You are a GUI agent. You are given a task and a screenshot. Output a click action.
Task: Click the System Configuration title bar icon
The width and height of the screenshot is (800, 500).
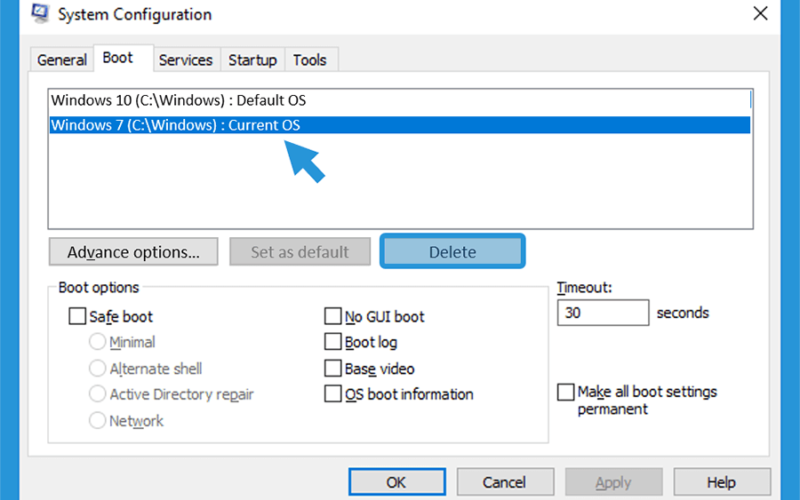(x=39, y=13)
